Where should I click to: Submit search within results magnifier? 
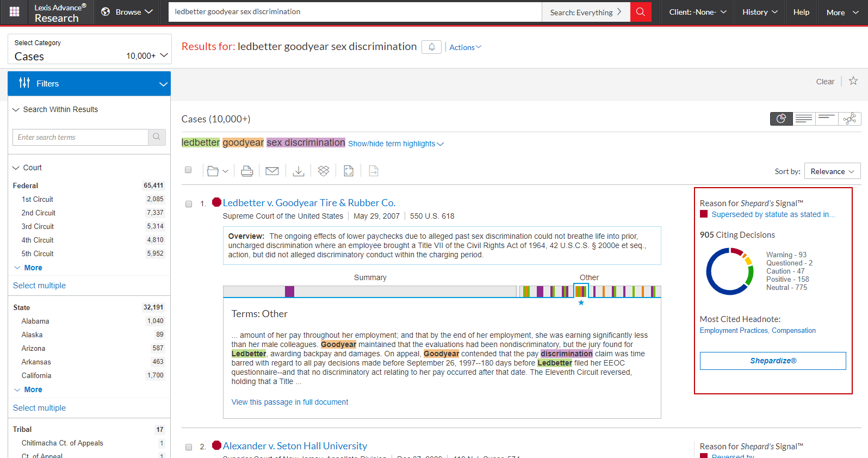157,137
